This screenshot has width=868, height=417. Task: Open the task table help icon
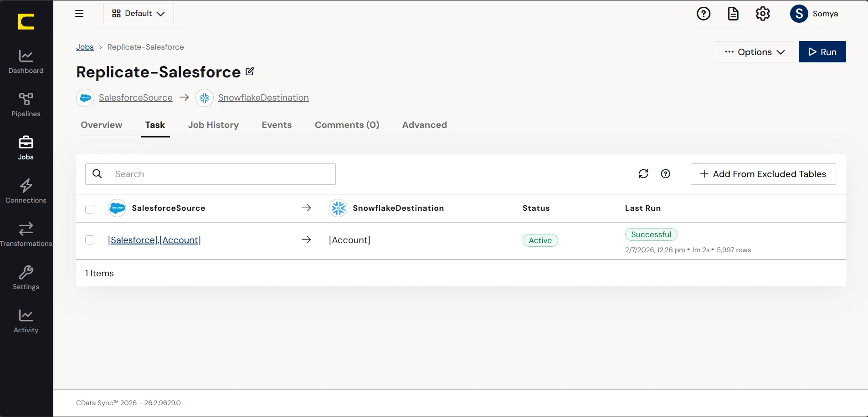pyautogui.click(x=666, y=174)
